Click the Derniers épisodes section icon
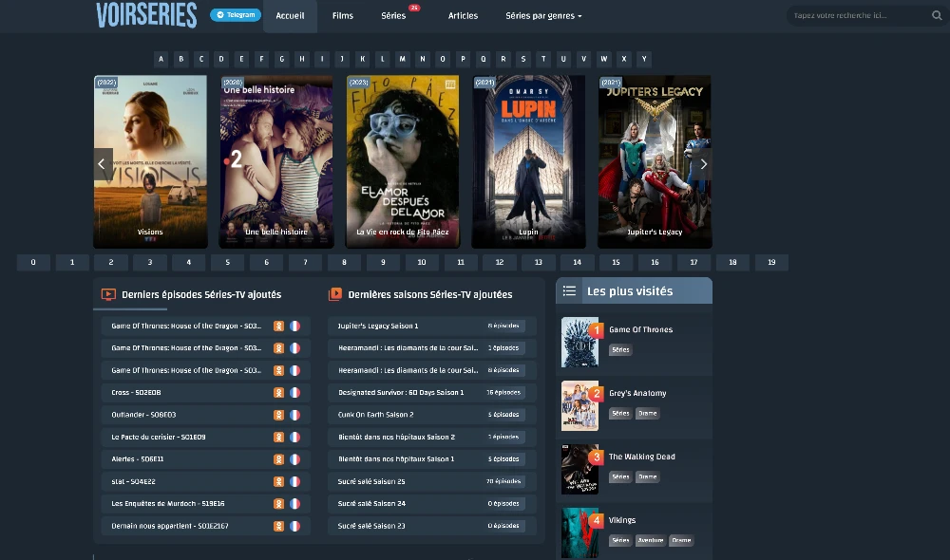 click(x=108, y=295)
